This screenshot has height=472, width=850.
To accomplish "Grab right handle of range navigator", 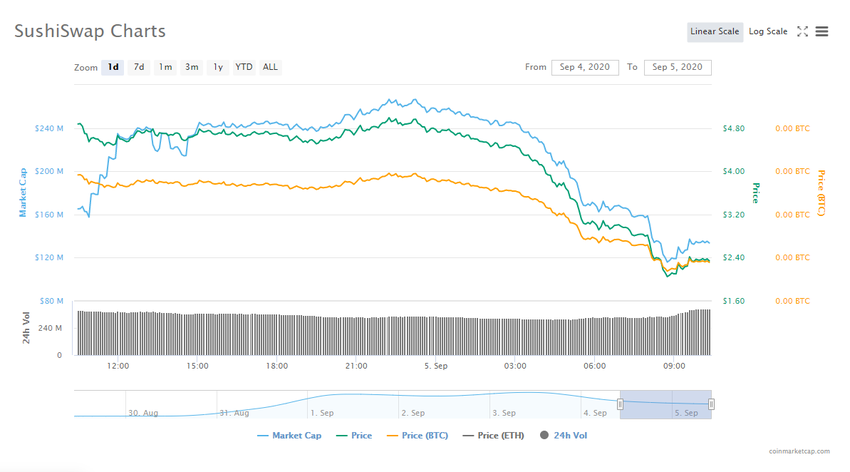I will (x=711, y=404).
